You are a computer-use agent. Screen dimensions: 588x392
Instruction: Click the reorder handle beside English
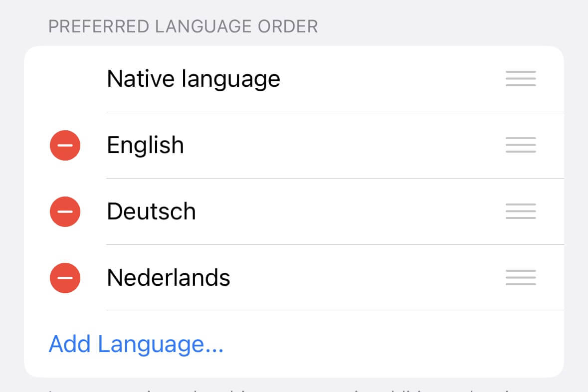tap(520, 145)
